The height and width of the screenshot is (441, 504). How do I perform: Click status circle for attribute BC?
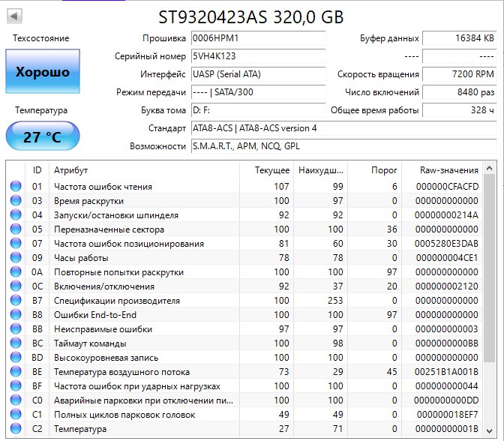16,343
